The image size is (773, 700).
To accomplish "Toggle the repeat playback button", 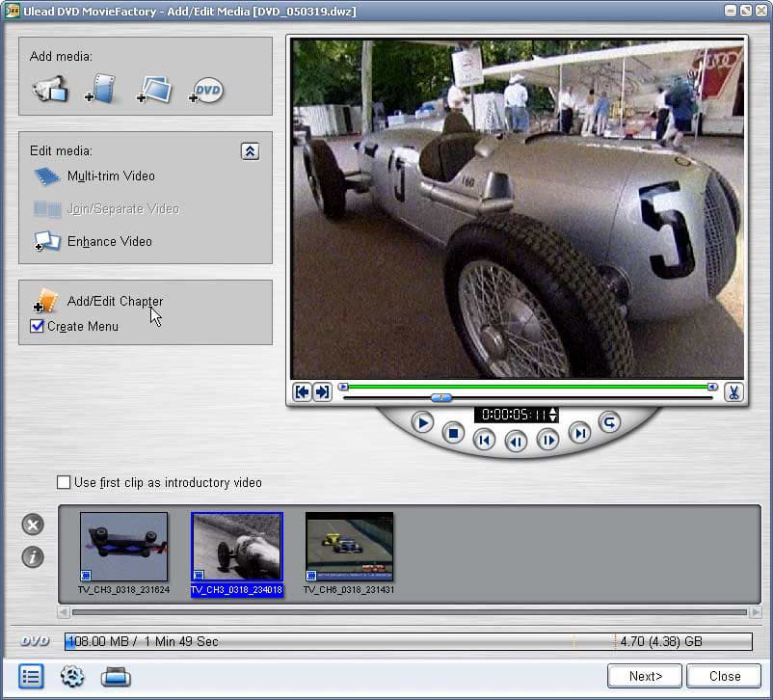I will [x=608, y=421].
